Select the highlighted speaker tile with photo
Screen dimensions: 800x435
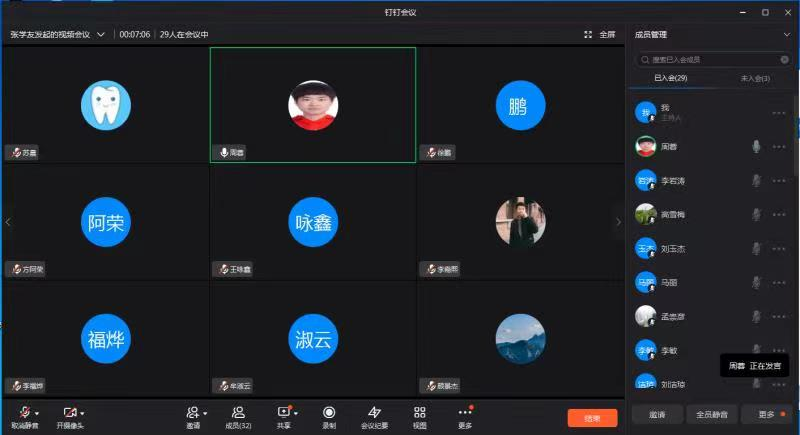[313, 105]
